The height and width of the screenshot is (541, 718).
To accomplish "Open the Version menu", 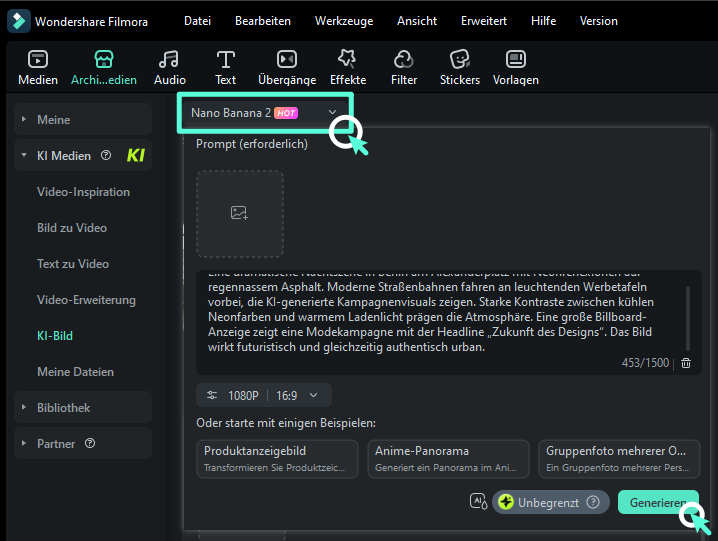I will point(598,21).
